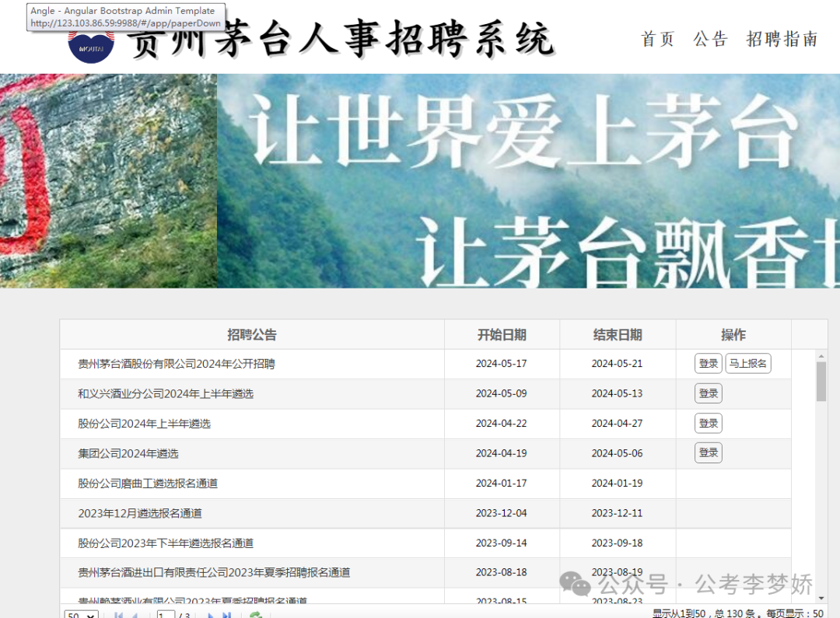Viewport: 840px width, 618px height.
Task: Click the vertical scrollbar thumb of the table
Action: 821,382
